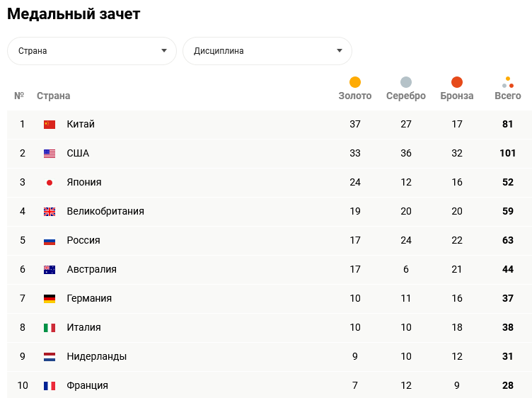Click the Germany flag icon
The height and width of the screenshot is (398, 532).
pos(50,299)
